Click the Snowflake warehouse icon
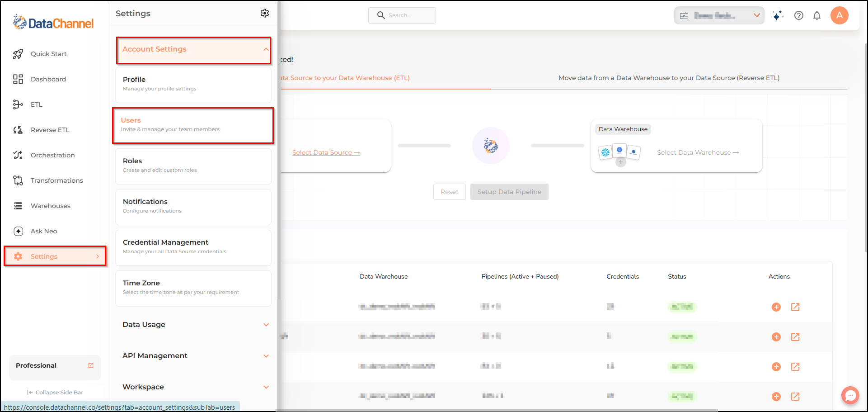 pos(605,152)
